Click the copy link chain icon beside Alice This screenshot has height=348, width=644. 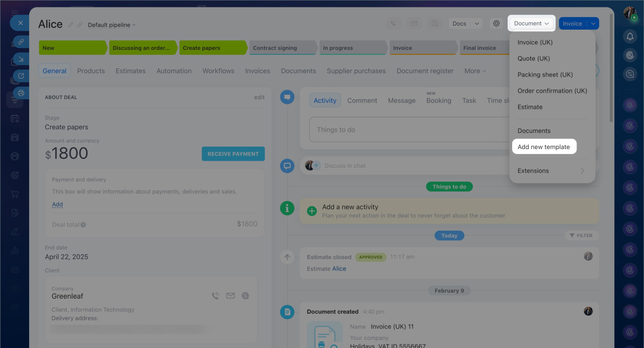[x=79, y=25]
